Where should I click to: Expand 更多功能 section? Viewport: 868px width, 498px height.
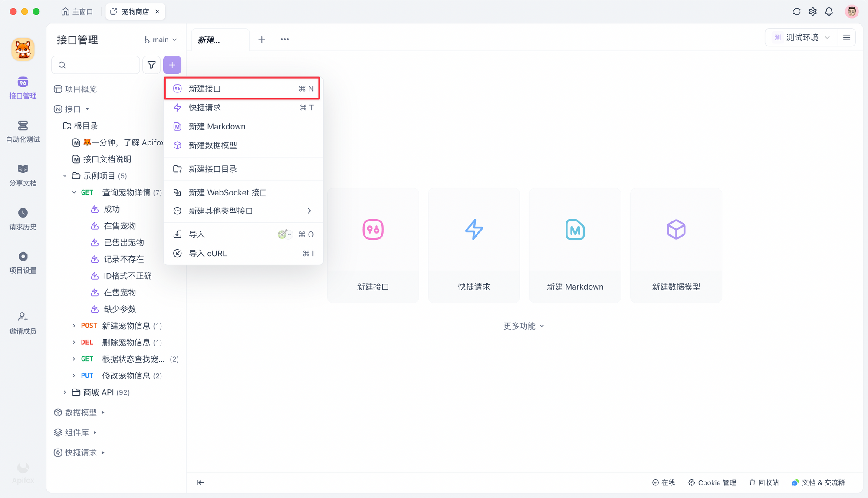523,326
